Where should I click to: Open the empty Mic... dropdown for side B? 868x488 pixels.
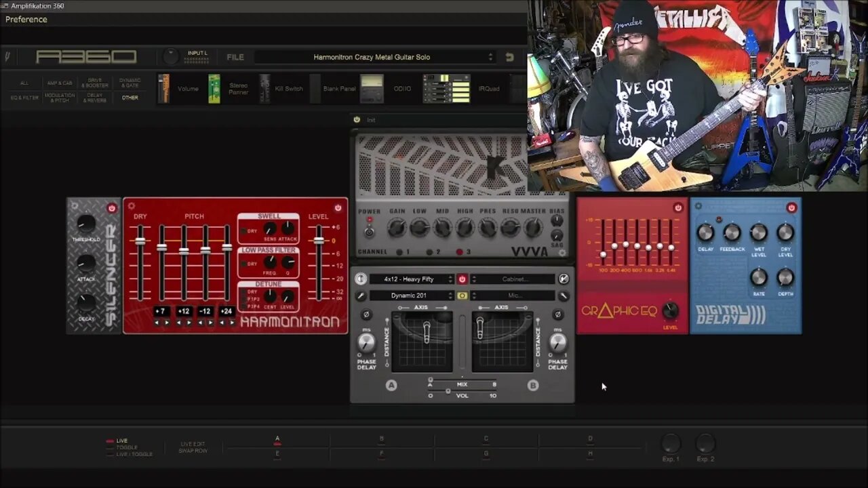point(513,296)
